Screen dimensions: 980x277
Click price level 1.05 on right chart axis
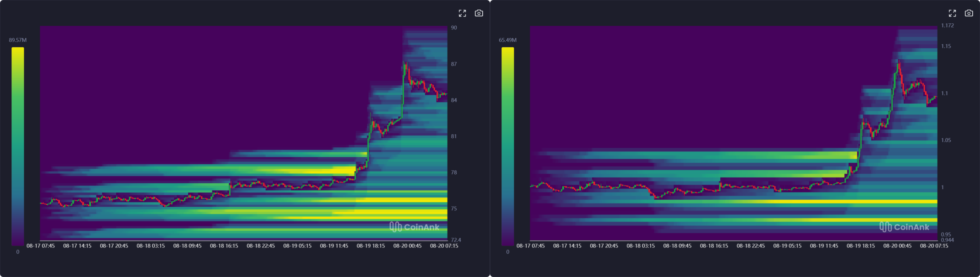coord(946,140)
